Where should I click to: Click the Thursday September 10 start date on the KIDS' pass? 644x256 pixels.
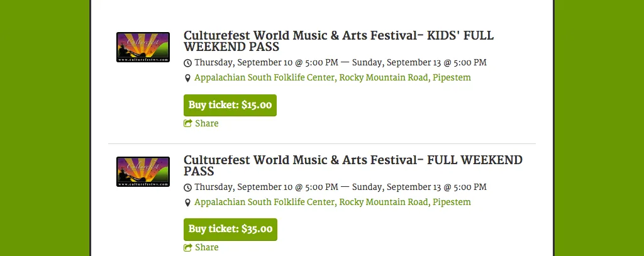point(267,62)
